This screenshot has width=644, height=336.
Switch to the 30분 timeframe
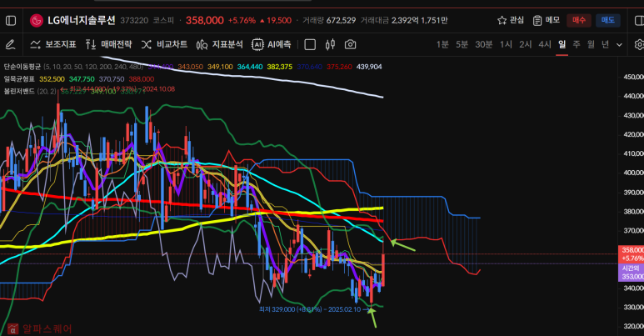pyautogui.click(x=483, y=44)
